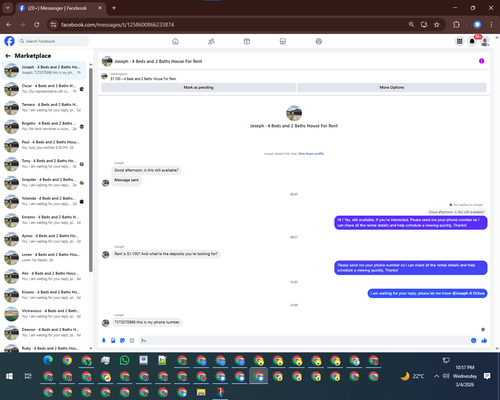Bookmark this page with the star icon
Viewport: 500px width, 400px height.
[x=437, y=25]
